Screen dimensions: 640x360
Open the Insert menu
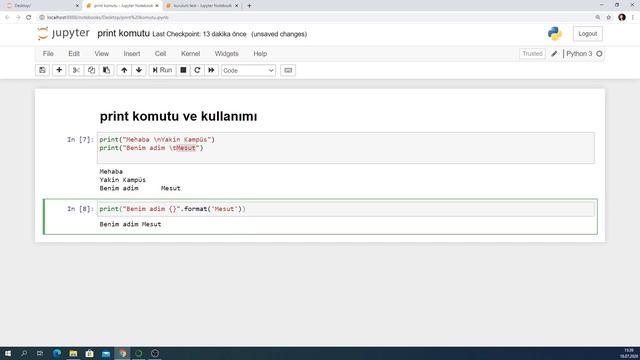click(132, 53)
